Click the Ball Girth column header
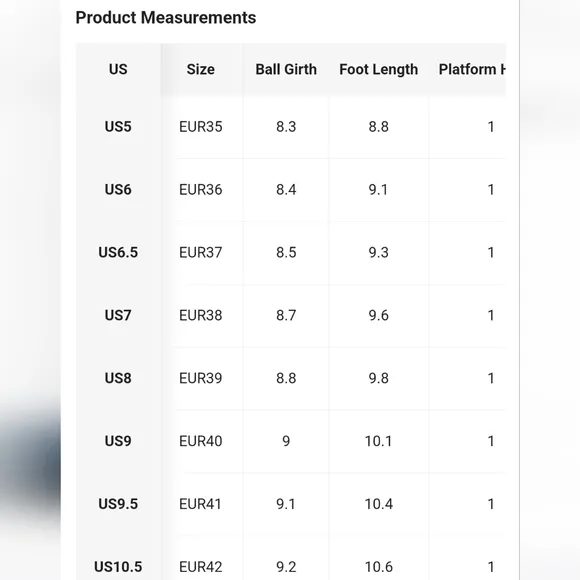The image size is (580, 580). click(286, 69)
